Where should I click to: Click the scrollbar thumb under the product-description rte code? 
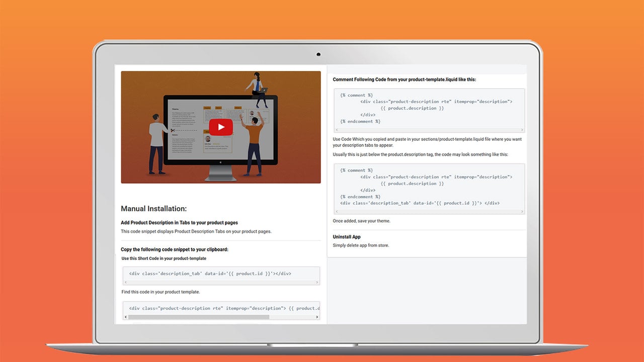click(199, 317)
